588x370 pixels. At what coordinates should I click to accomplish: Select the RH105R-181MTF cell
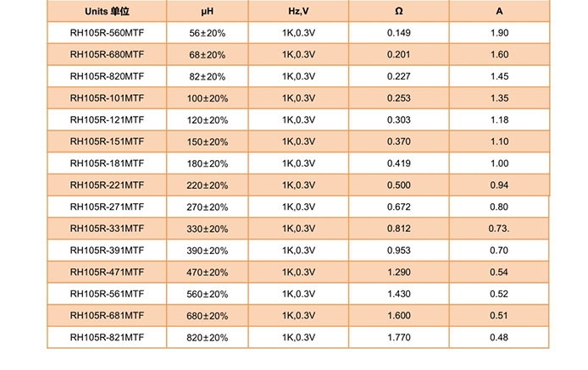107,163
